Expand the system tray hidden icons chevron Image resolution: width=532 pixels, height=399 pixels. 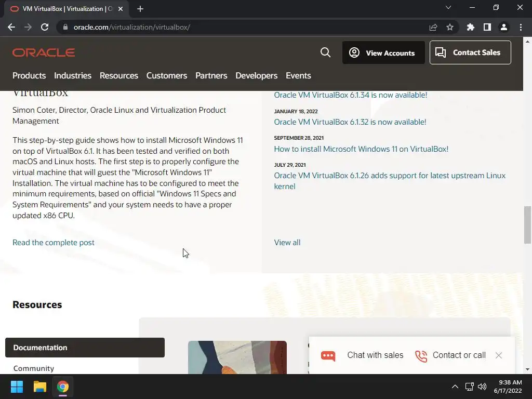455,387
